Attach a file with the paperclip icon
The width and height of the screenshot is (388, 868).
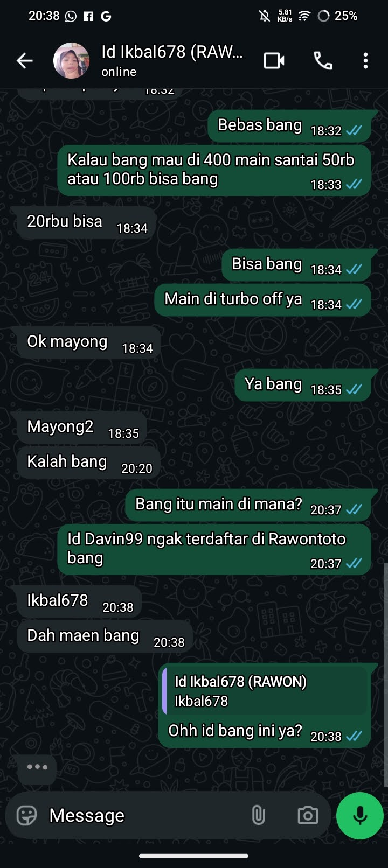coord(258,815)
